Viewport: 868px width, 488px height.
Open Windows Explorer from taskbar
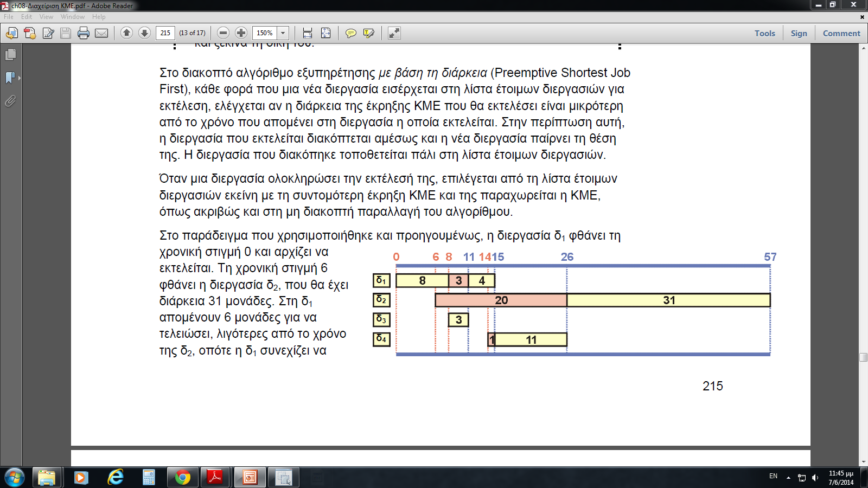47,477
